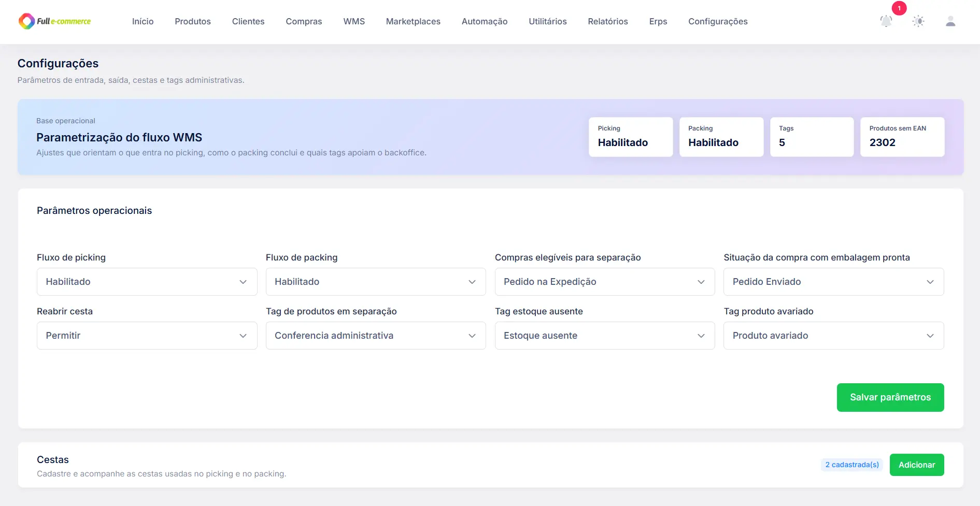This screenshot has height=506, width=980.
Task: Click the red notification badge showing 1
Action: click(899, 8)
